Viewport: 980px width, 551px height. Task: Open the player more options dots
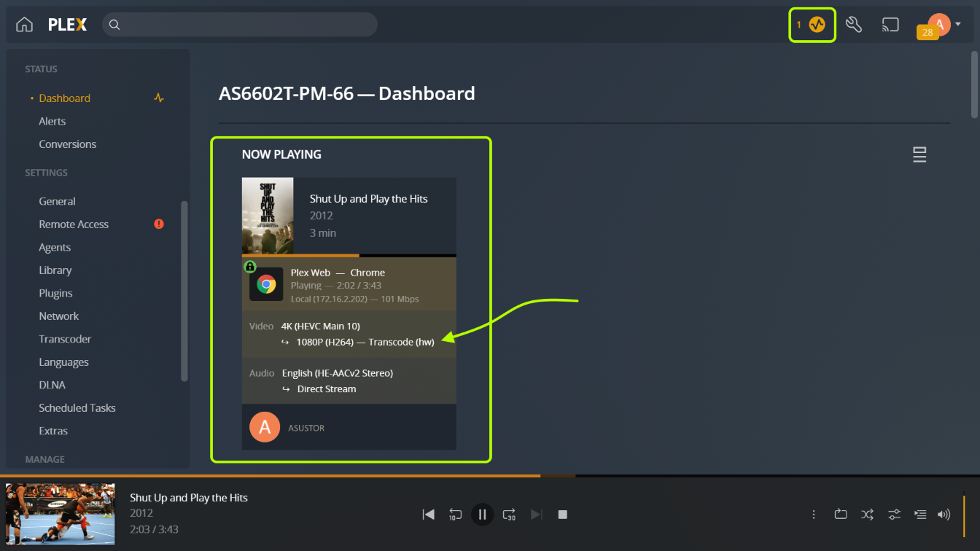814,515
